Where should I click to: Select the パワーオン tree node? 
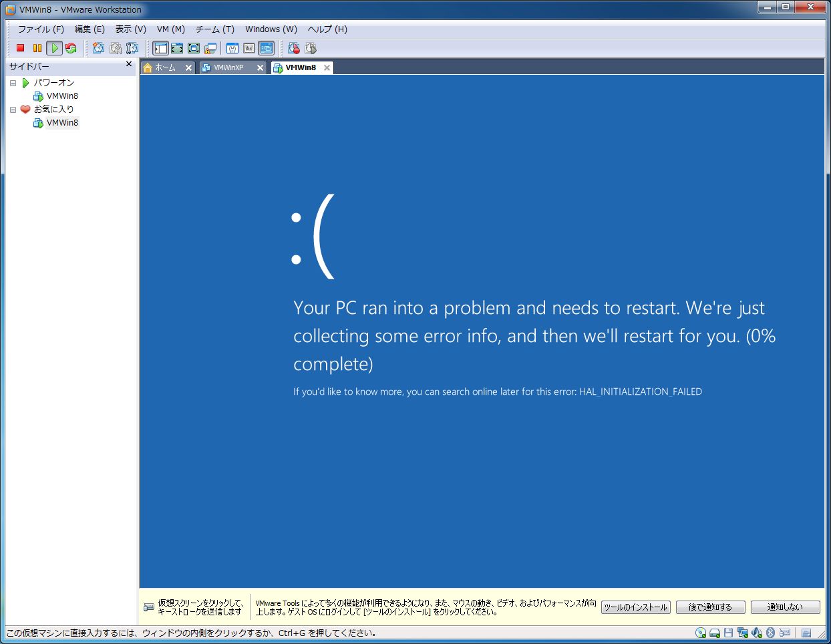pos(54,83)
